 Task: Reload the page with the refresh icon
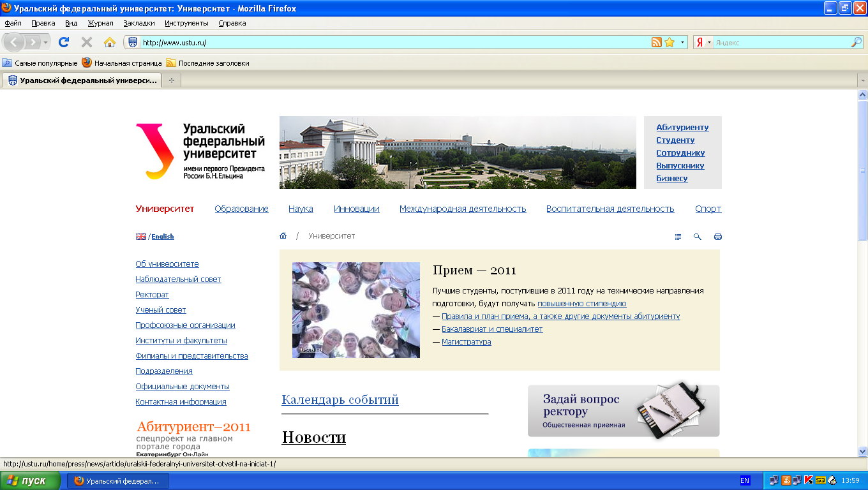64,42
